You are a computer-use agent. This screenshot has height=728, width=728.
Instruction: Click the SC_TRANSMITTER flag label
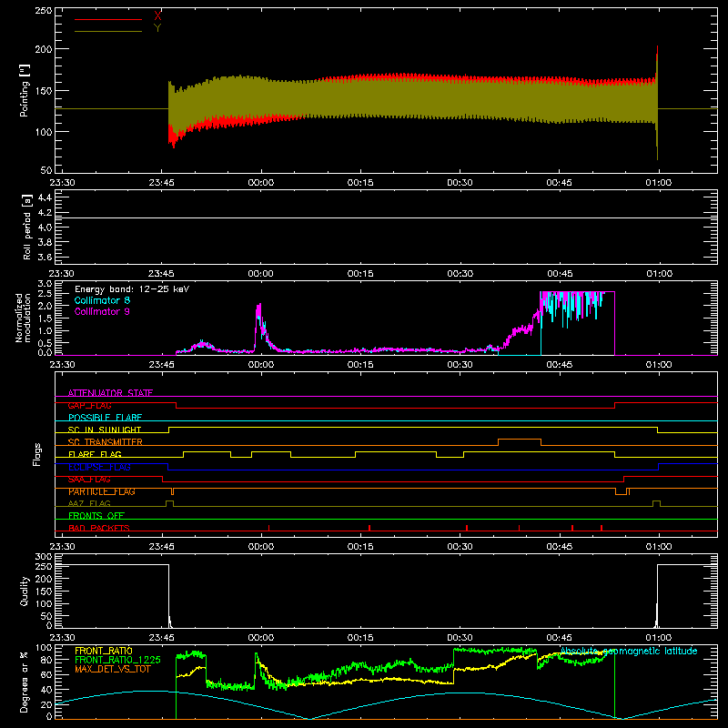pos(106,442)
